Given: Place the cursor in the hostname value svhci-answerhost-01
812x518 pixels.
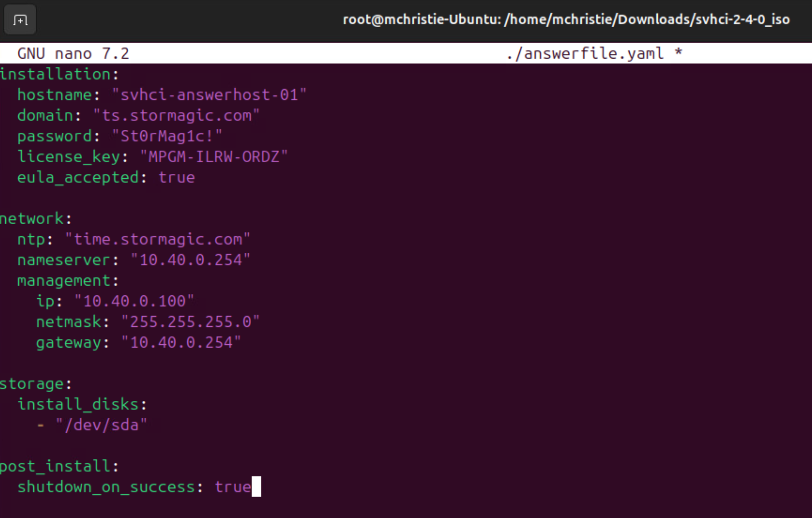Looking at the screenshot, I should click(209, 95).
